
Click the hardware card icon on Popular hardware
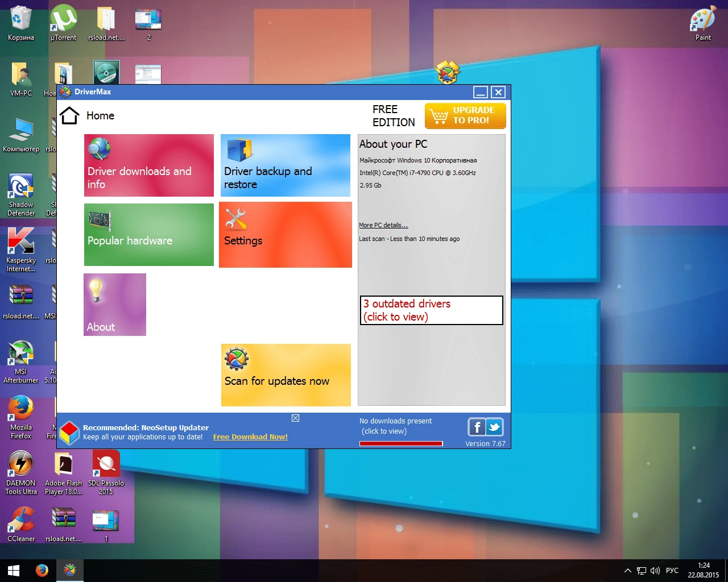[x=99, y=221]
